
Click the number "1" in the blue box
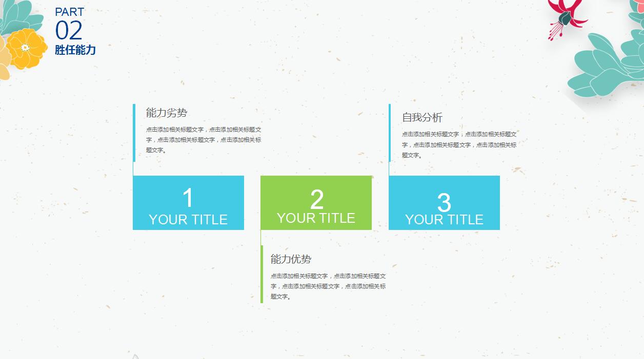(x=188, y=198)
